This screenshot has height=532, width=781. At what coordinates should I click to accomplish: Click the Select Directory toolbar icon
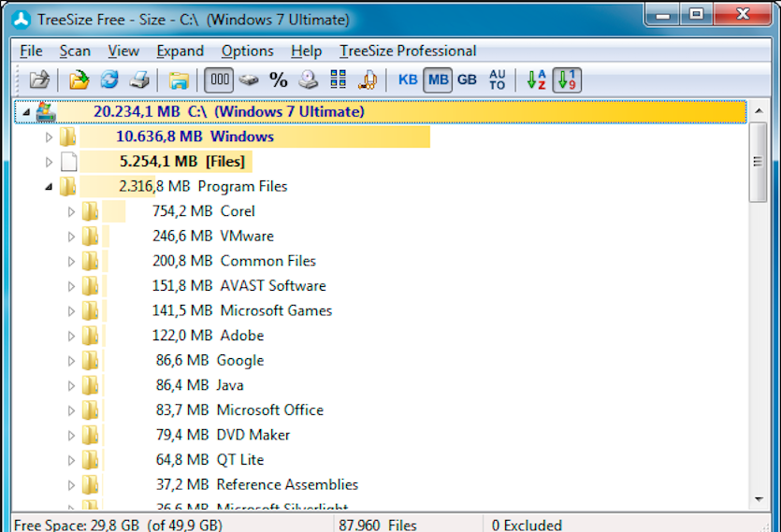(39, 79)
